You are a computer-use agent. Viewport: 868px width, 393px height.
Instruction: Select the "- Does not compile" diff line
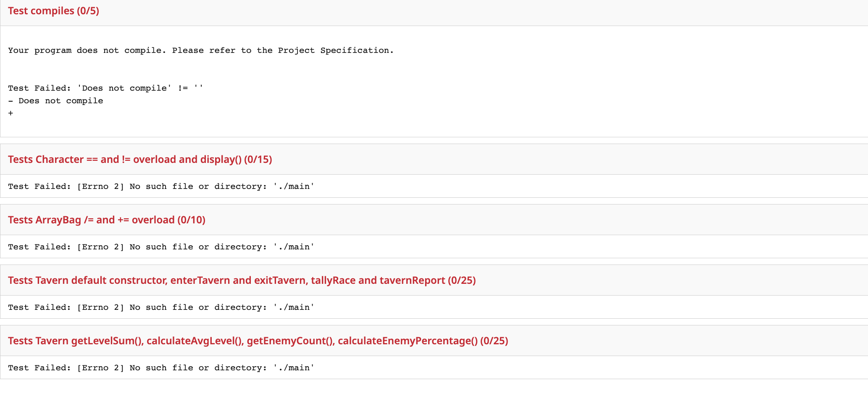tap(55, 101)
